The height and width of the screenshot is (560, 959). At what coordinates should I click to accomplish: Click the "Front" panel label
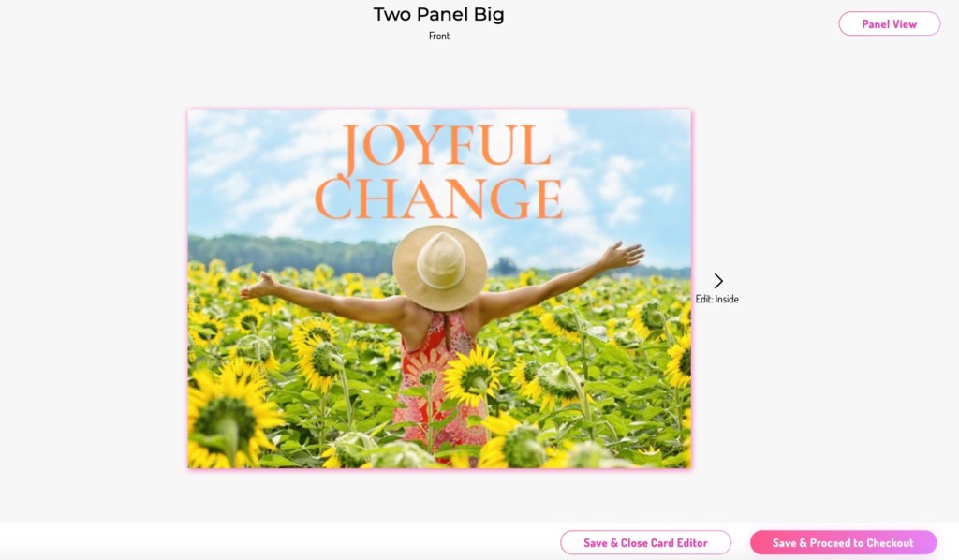439,37
